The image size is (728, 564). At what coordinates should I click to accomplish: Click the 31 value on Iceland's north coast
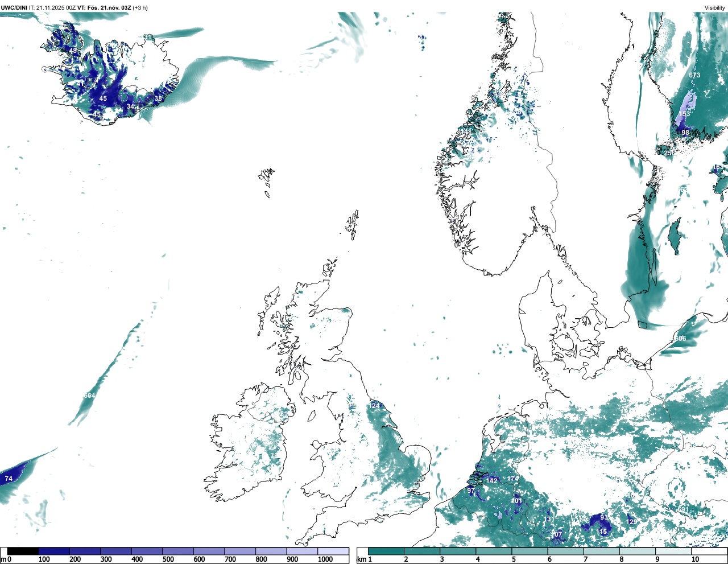[148, 37]
